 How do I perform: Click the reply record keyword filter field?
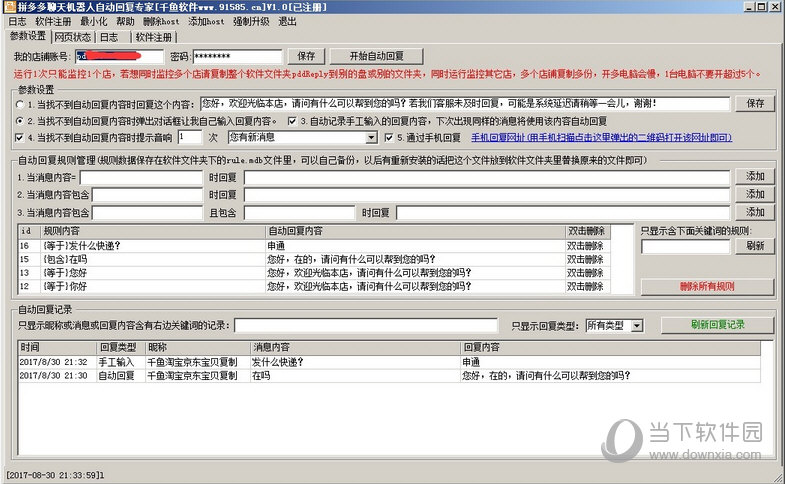pos(366,325)
